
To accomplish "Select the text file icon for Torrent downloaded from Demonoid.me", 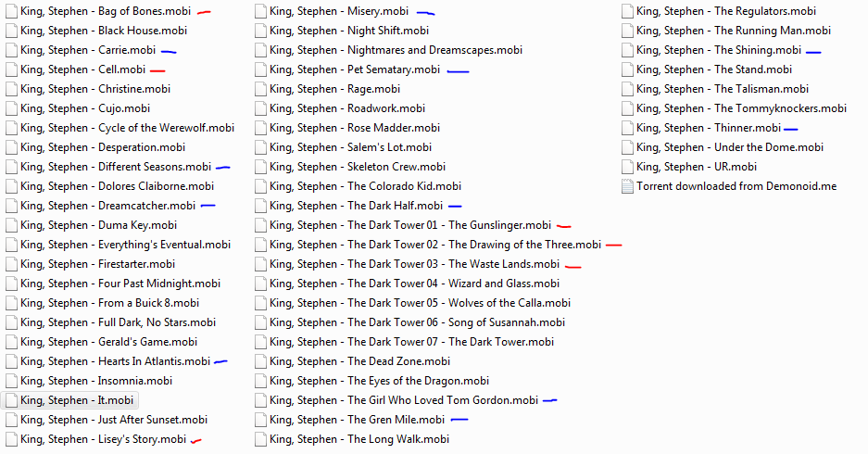I will (x=627, y=186).
